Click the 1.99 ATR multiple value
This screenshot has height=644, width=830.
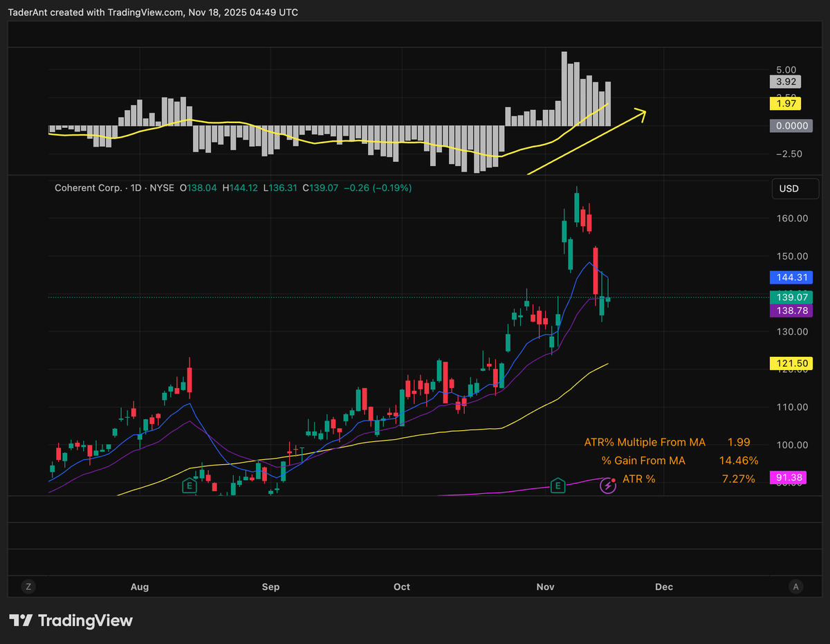pyautogui.click(x=739, y=442)
